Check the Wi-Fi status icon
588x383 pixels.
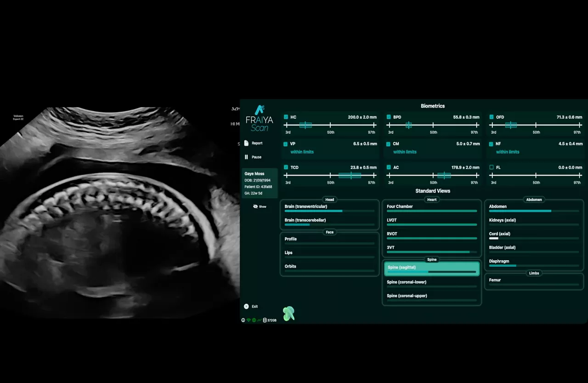click(x=249, y=320)
